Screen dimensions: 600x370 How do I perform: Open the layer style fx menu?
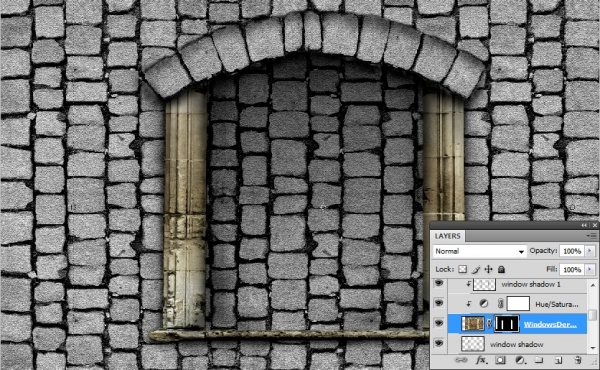pos(481,360)
